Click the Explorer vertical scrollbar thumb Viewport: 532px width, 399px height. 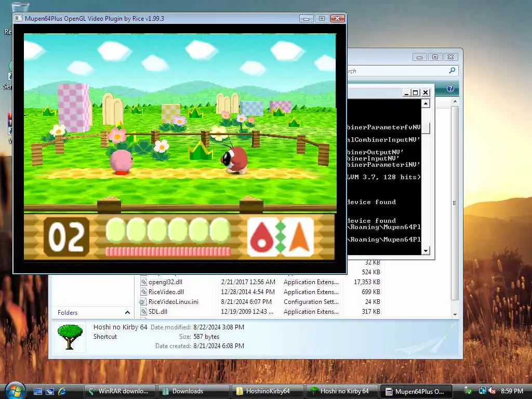455,203
